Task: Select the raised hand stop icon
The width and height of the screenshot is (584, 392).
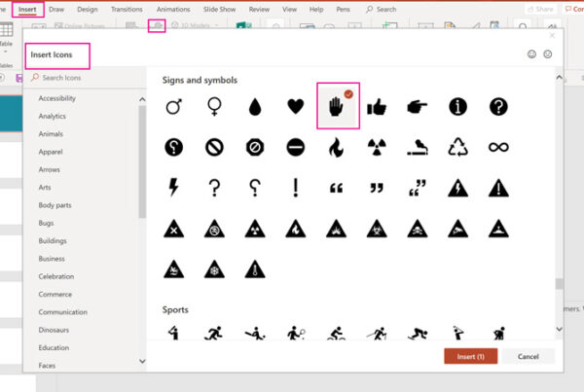Action: click(337, 106)
